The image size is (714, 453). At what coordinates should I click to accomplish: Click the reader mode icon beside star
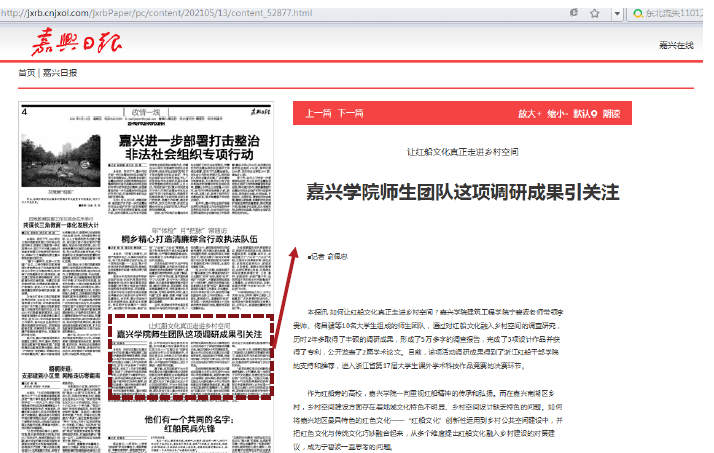point(574,13)
